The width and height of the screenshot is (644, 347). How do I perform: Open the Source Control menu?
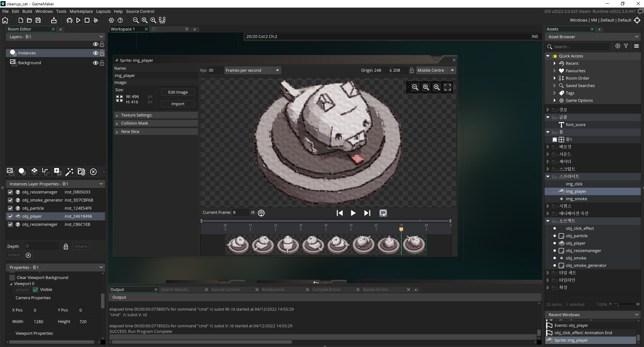[140, 11]
